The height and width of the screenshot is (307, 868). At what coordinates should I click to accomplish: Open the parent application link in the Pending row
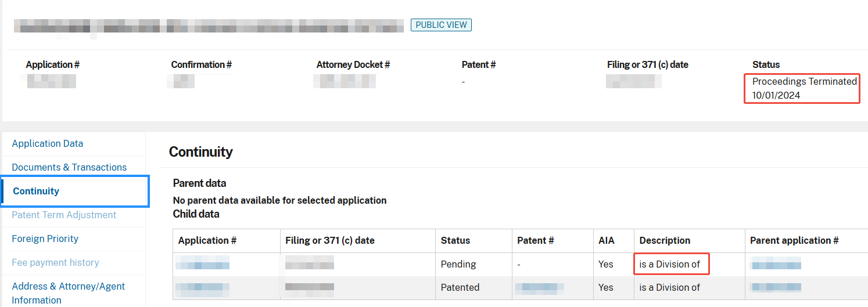[776, 264]
